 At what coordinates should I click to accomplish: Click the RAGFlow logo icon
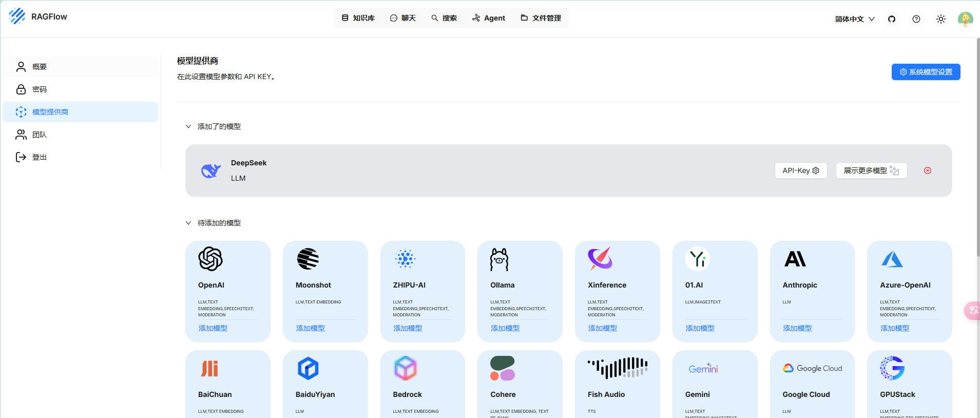point(17,16)
